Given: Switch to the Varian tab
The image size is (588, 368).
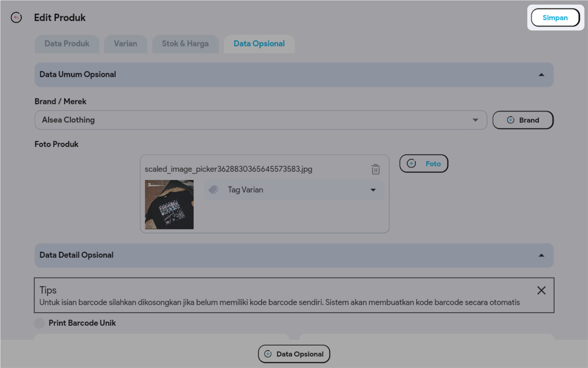Looking at the screenshot, I should [x=125, y=44].
